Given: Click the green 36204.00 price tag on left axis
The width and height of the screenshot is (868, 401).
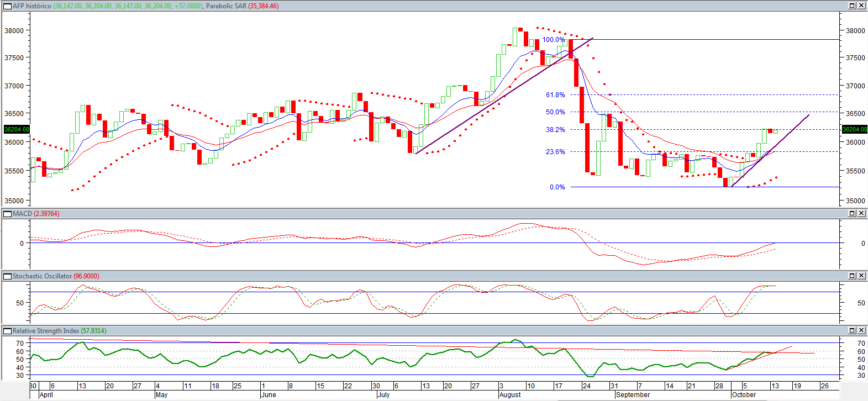Looking at the screenshot, I should [x=17, y=129].
